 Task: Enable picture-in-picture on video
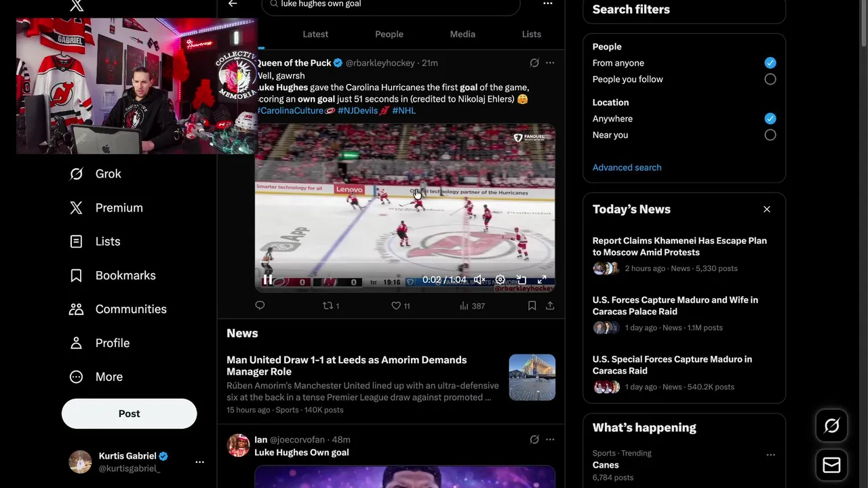[x=521, y=280]
